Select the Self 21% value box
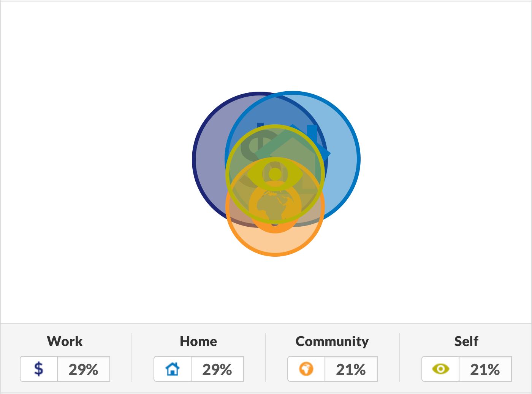 point(485,369)
